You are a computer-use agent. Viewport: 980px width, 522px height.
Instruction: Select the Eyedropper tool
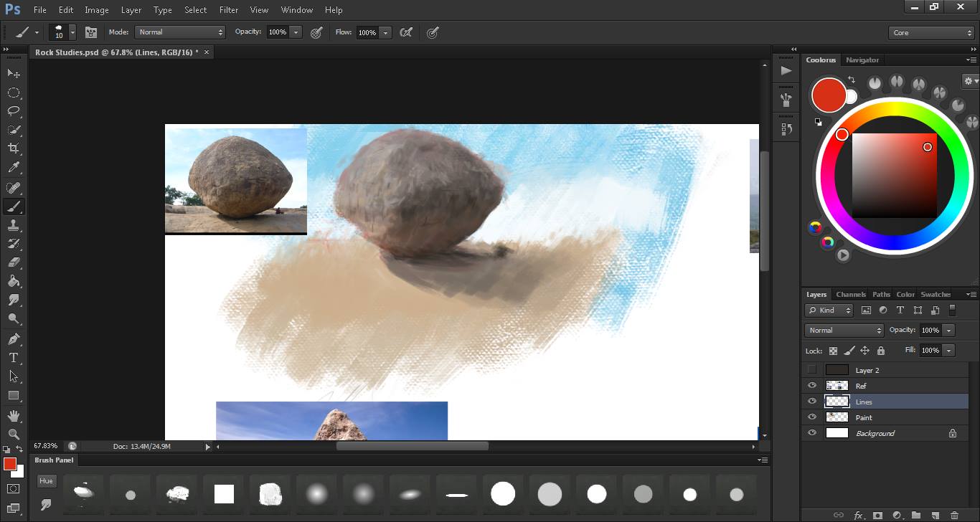(x=13, y=168)
